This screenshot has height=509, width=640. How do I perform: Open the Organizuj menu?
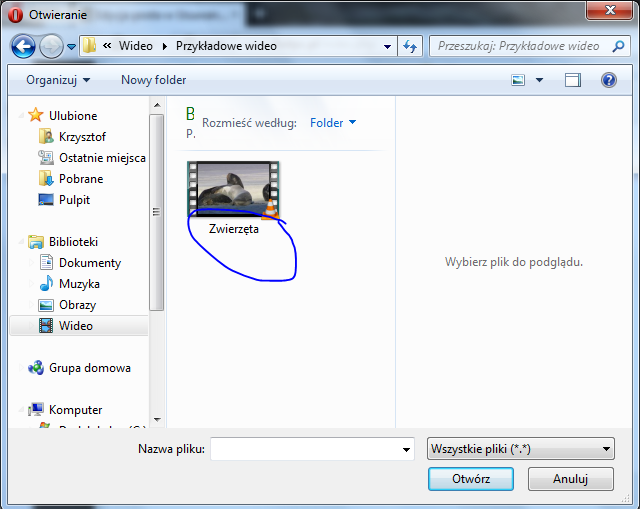pos(58,80)
